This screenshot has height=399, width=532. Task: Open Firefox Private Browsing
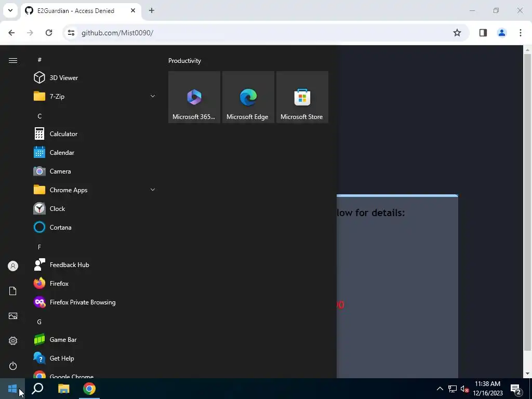(95, 302)
